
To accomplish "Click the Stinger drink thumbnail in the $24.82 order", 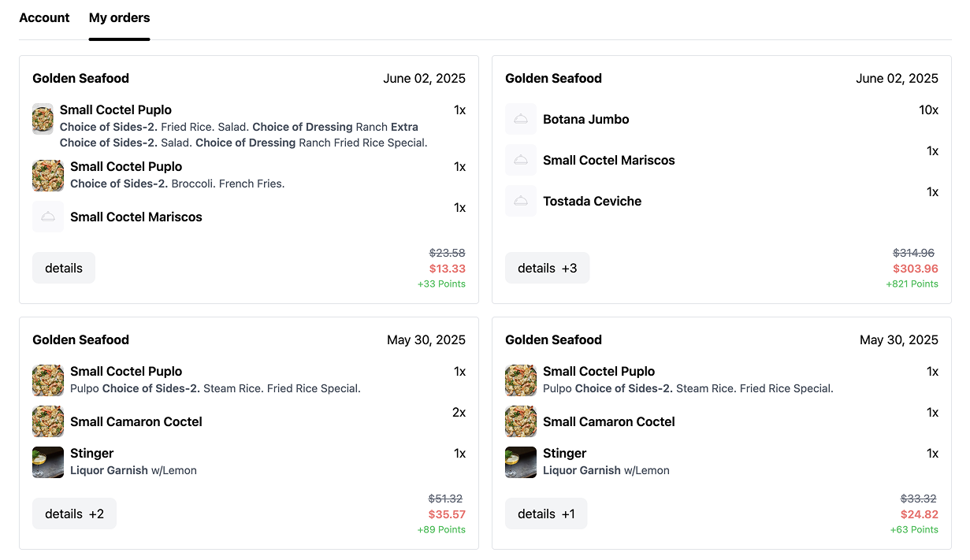I will [x=521, y=462].
